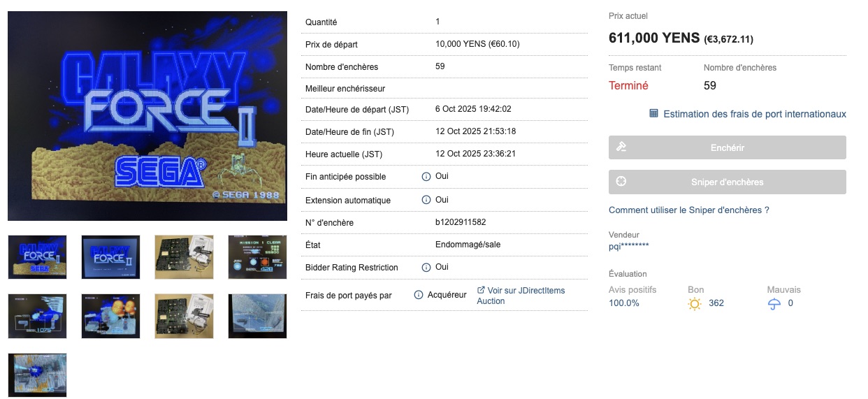Select the thumbnail showing orange explosions gameplay

(x=110, y=316)
